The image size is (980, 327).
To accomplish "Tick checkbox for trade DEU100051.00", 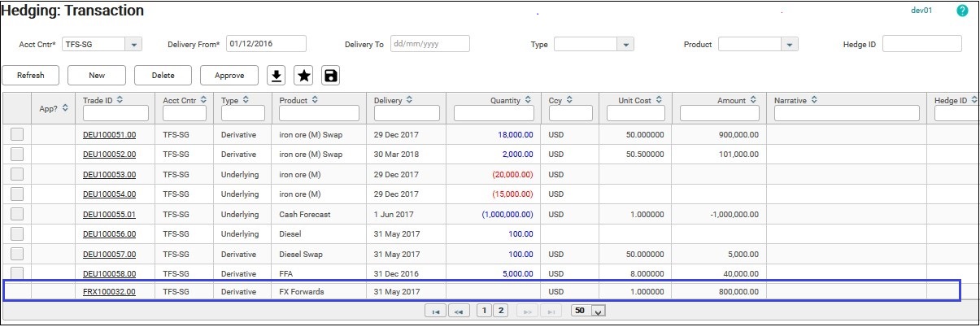I will tap(17, 135).
